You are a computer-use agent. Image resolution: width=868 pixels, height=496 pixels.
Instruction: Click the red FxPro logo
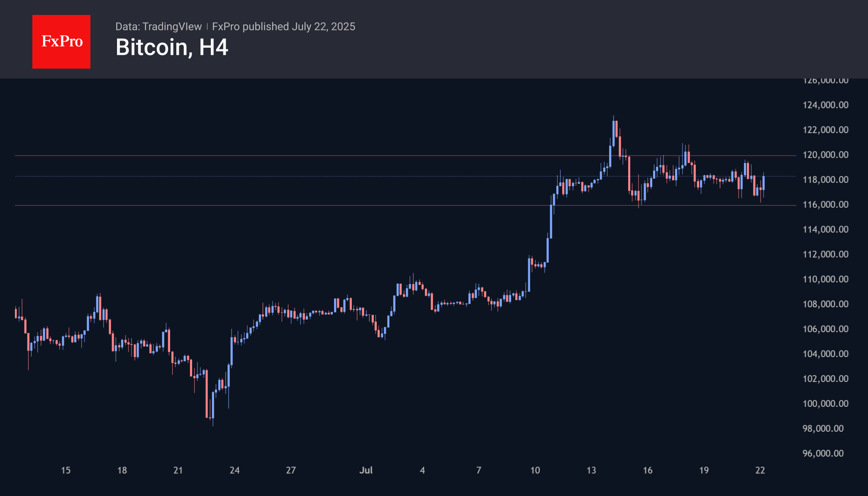(61, 42)
